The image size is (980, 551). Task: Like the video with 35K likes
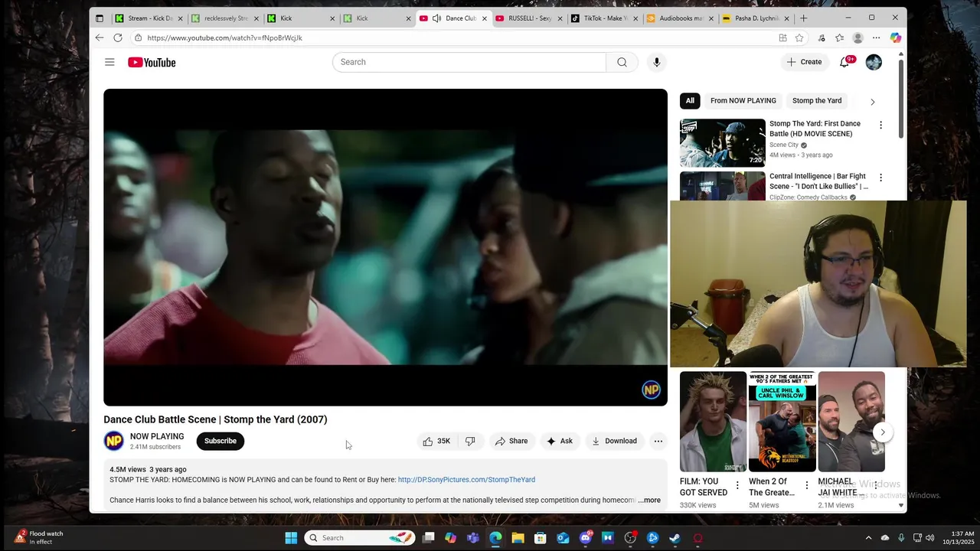point(436,441)
